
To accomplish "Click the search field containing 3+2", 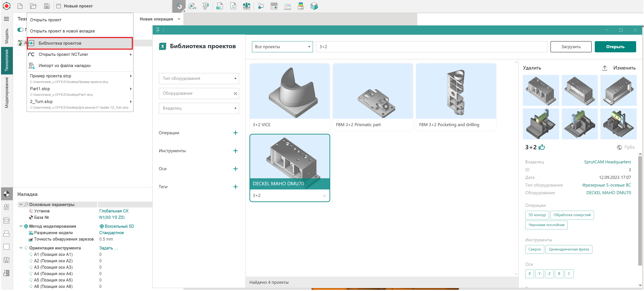I will coord(431,47).
